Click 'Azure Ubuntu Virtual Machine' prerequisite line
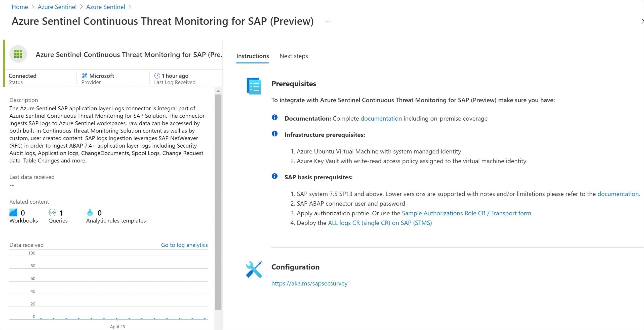This screenshot has height=330, width=644. 379,151
